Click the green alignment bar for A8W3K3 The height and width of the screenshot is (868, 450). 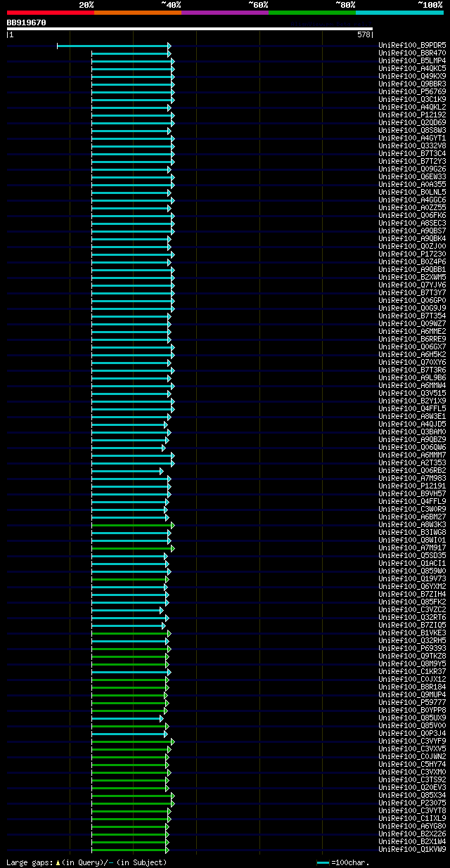click(133, 525)
